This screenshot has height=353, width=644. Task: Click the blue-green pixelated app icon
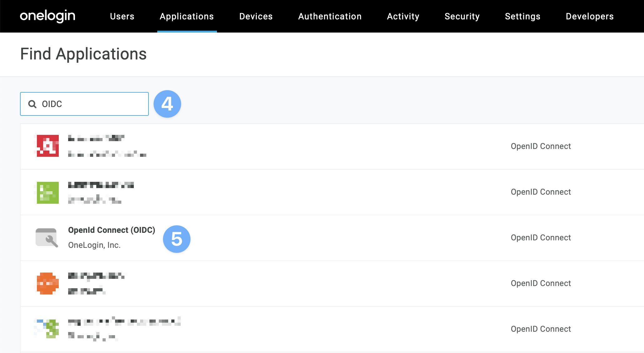[48, 329]
